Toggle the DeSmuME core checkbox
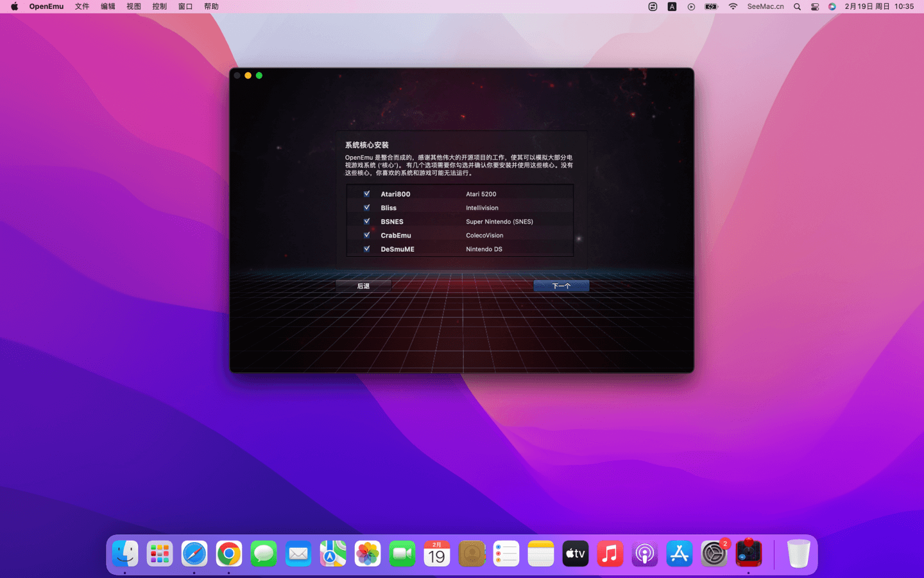Screen dimensions: 924x578 pyautogui.click(x=366, y=249)
